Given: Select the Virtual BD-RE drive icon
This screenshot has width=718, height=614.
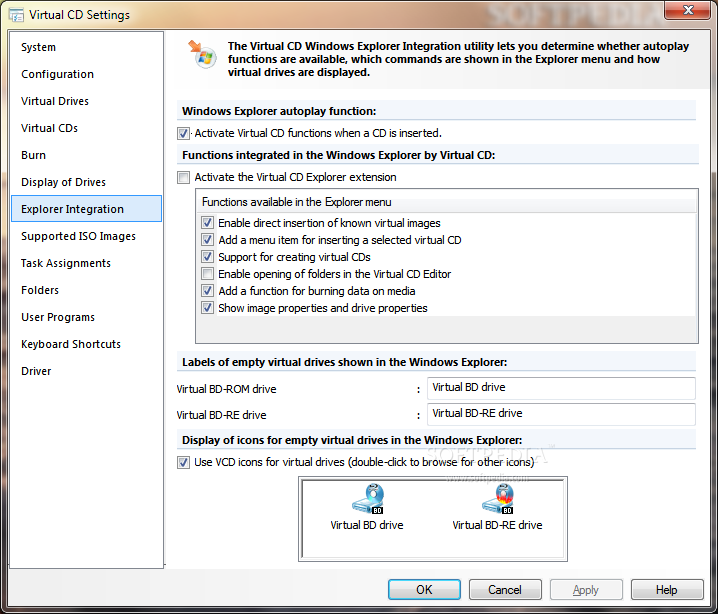Looking at the screenshot, I should 498,499.
